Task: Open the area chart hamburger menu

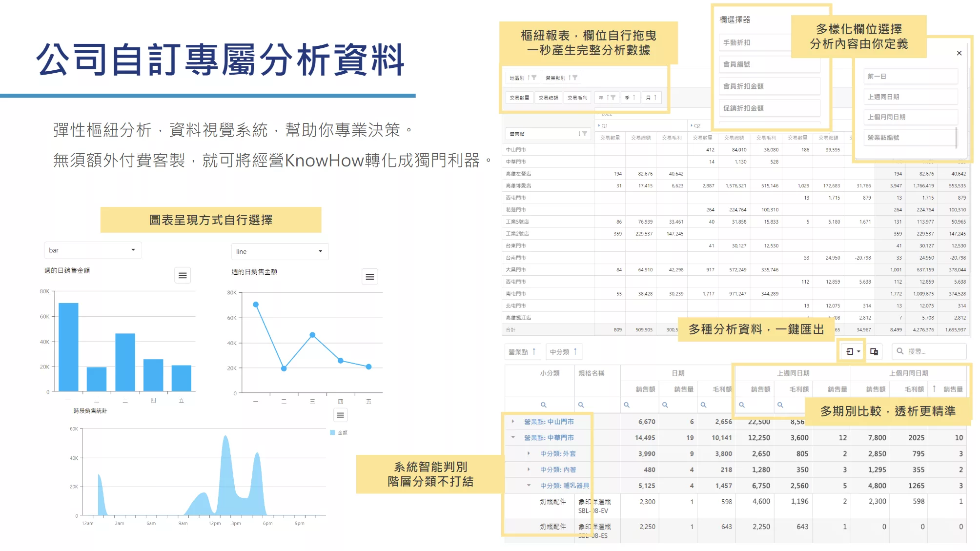Action: (340, 415)
